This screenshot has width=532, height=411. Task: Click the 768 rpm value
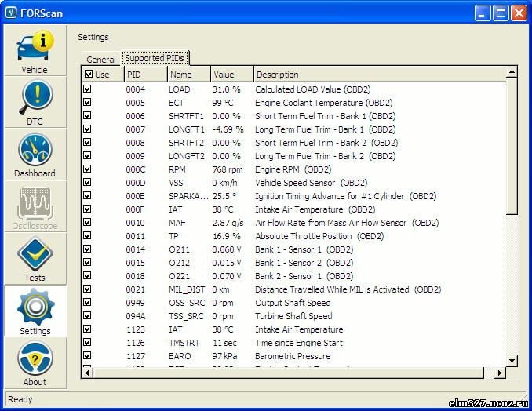pyautogui.click(x=228, y=169)
